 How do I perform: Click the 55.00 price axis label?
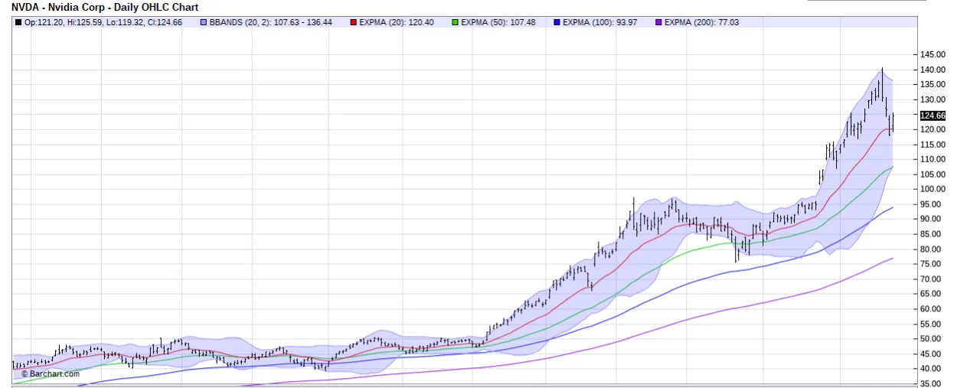933,324
